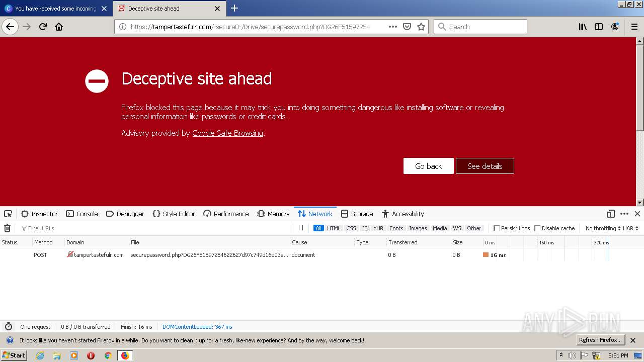Open the No throttling dropdown
The image size is (644, 362).
tap(603, 228)
